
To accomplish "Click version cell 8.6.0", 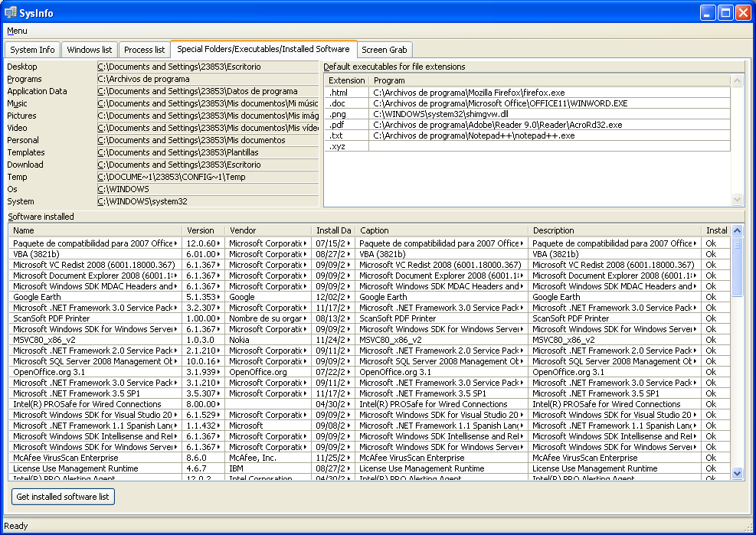I will coord(203,458).
